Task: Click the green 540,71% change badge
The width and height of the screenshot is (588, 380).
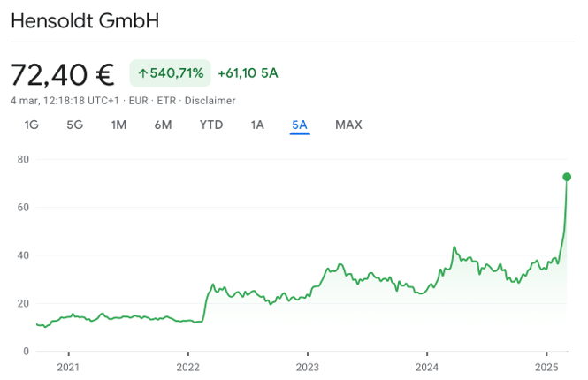Action: pos(171,73)
